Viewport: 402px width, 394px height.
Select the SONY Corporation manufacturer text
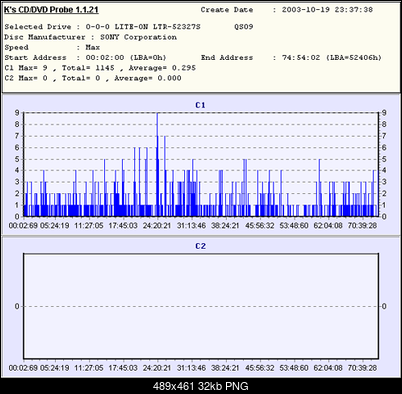point(138,37)
